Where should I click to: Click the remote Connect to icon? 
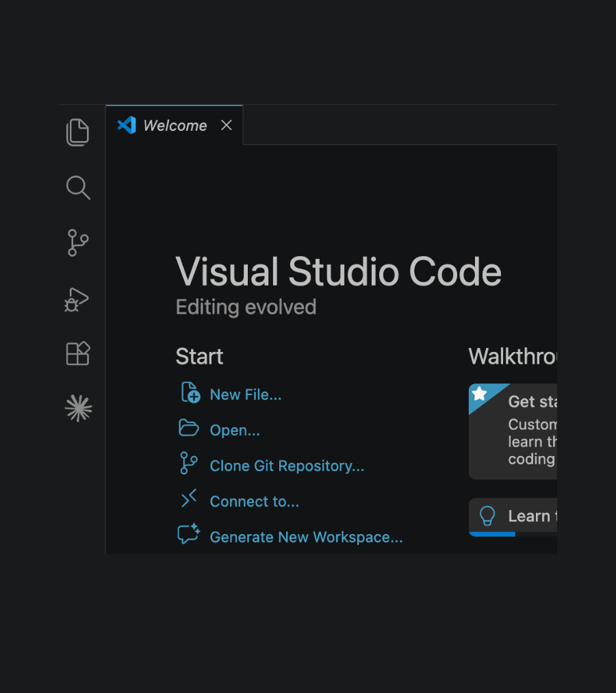tap(189, 498)
